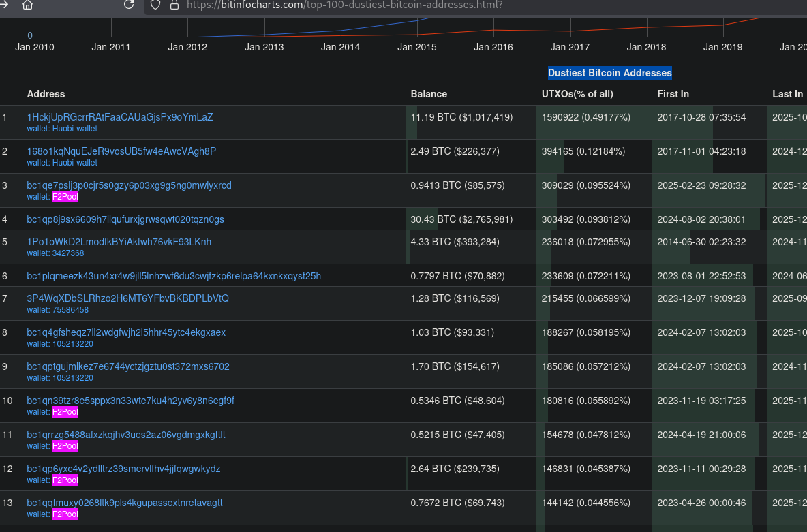This screenshot has height=532, width=807.
Task: View site security padlock info
Action: [174, 5]
